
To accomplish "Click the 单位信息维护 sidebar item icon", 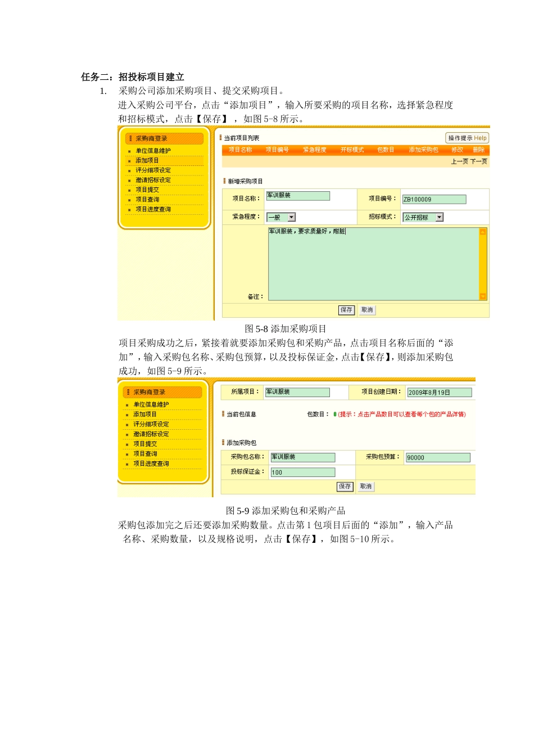I will tap(129, 151).
